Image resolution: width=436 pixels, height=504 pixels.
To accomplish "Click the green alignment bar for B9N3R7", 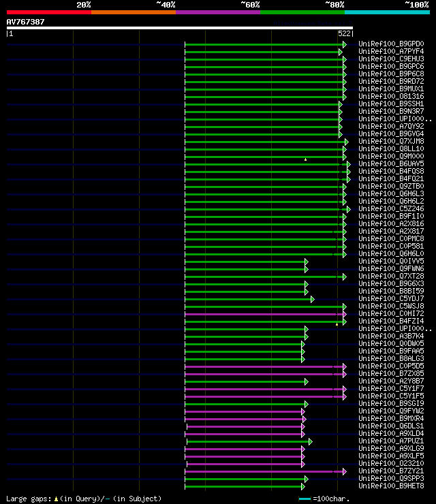I will point(262,112).
